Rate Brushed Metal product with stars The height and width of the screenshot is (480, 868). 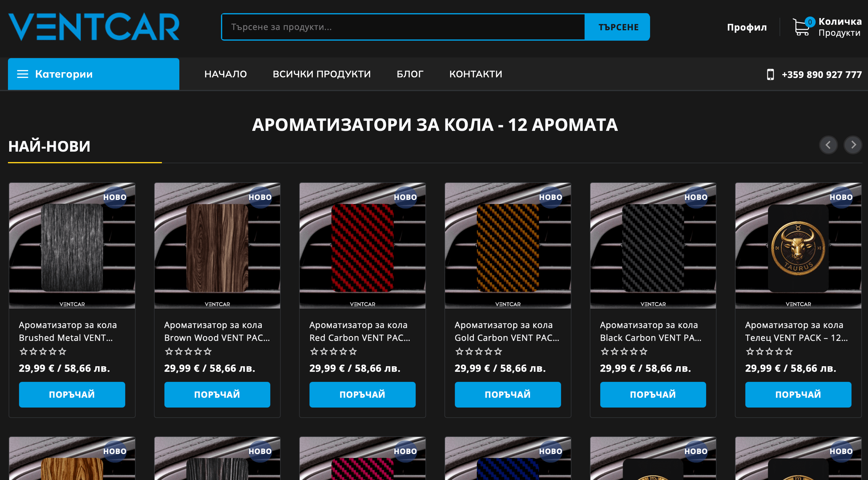pyautogui.click(x=43, y=351)
